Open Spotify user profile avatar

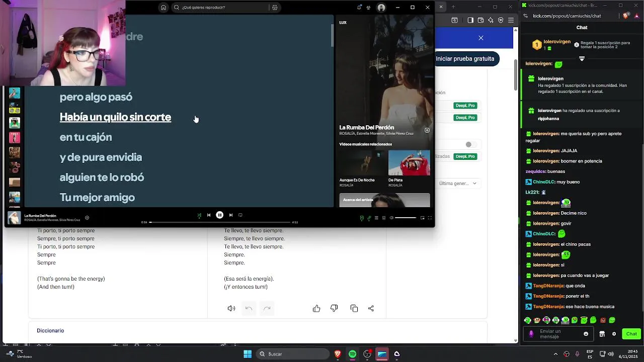coord(381,8)
